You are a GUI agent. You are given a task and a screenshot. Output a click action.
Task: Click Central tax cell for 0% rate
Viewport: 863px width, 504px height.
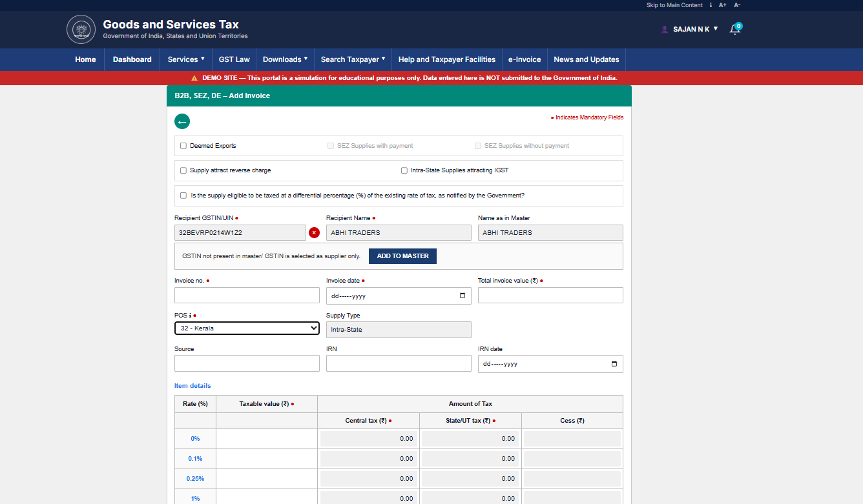tap(369, 439)
